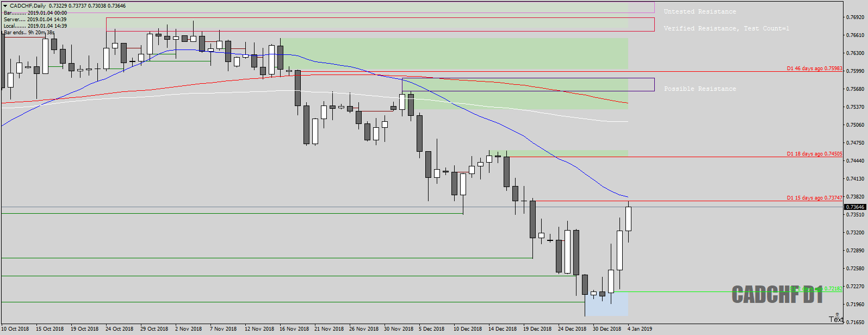Click '29 Oct 2018' on the time axis
The image size is (868, 335).
click(154, 329)
